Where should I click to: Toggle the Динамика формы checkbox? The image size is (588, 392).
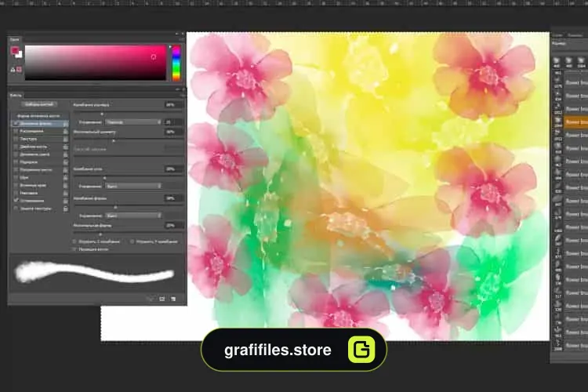click(x=16, y=123)
